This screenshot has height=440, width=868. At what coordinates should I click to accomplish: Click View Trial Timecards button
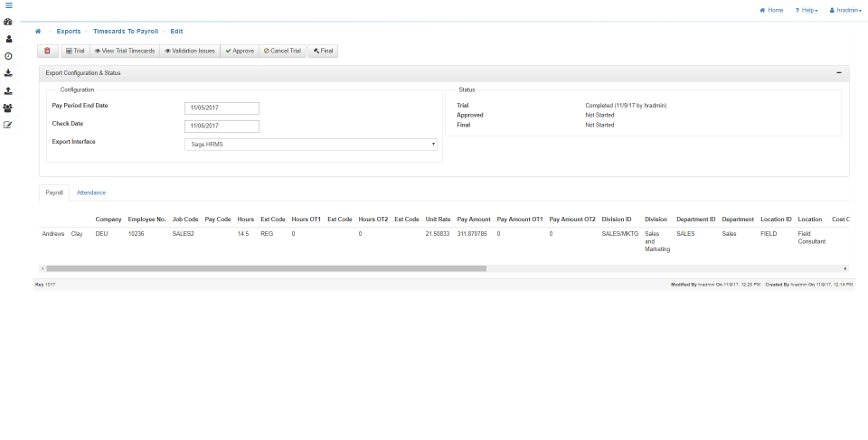(125, 51)
